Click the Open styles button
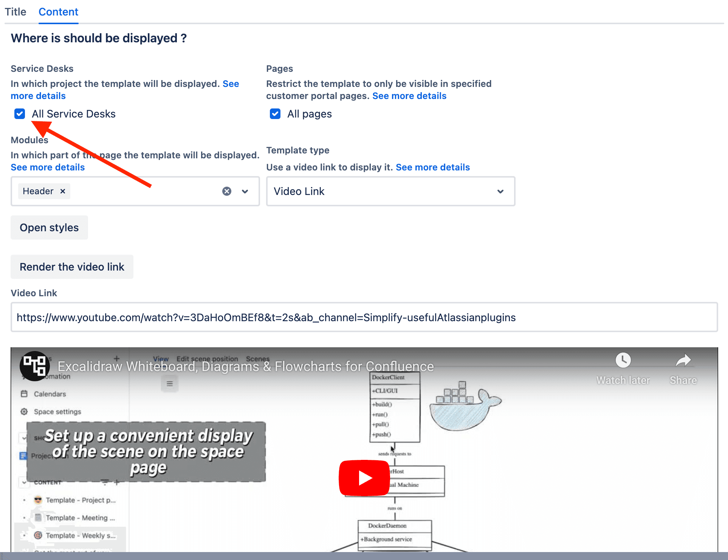Image resolution: width=728 pixels, height=560 pixels. (49, 227)
